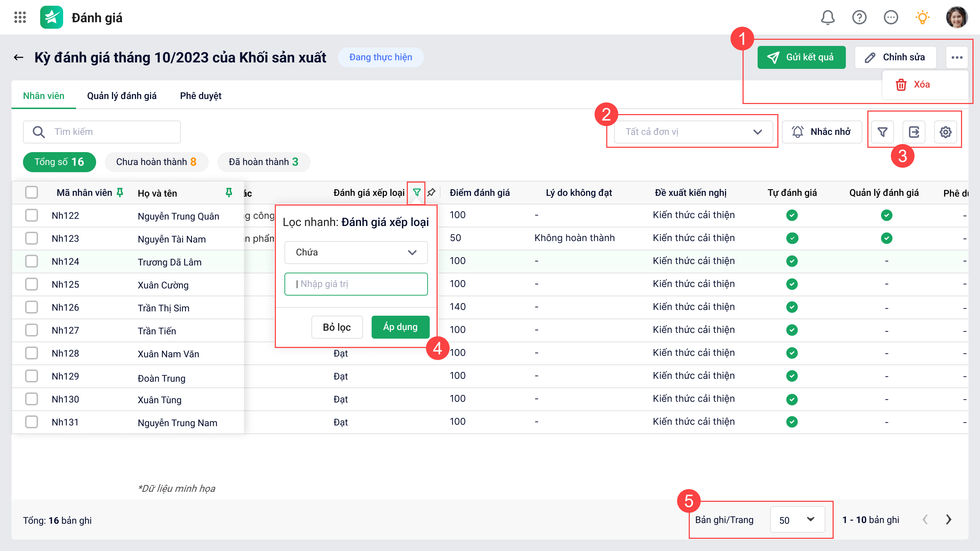The width and height of the screenshot is (980, 551).
Task: Click the search magnifier icon
Action: click(x=38, y=132)
